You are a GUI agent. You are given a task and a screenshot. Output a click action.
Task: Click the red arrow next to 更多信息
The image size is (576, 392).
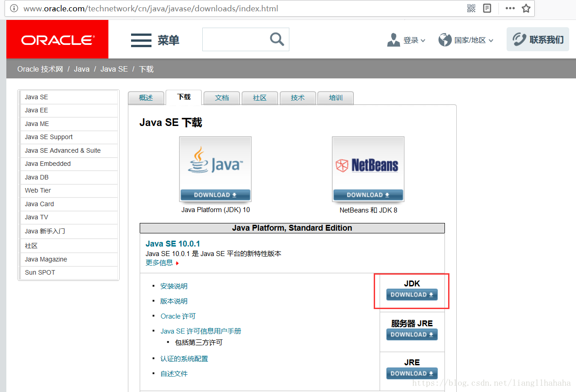point(177,263)
